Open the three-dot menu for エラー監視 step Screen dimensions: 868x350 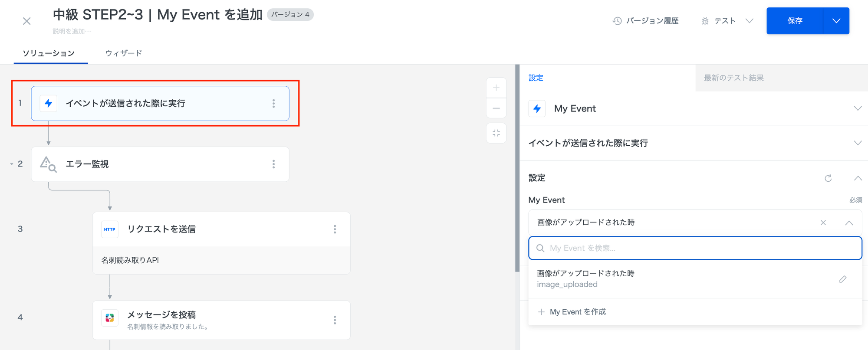pos(273,164)
